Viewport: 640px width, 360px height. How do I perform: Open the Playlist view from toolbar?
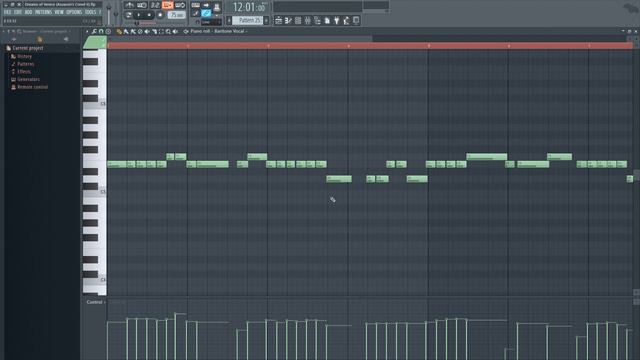click(x=278, y=20)
